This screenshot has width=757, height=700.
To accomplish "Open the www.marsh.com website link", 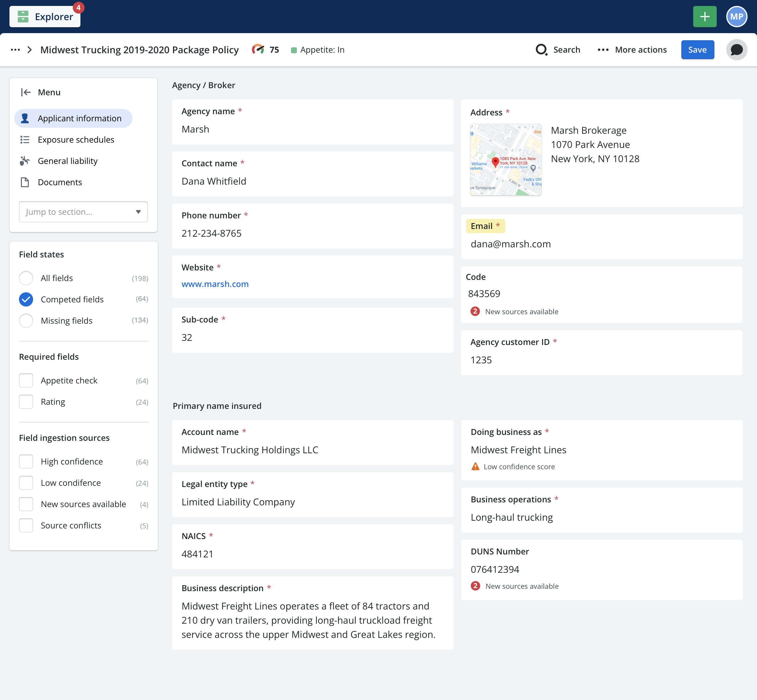I will coord(215,284).
